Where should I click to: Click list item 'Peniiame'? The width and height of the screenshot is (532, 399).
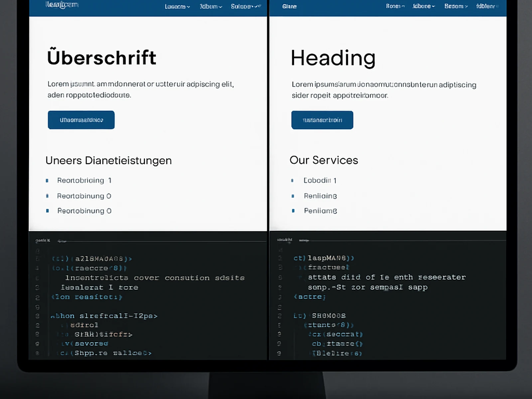320,211
